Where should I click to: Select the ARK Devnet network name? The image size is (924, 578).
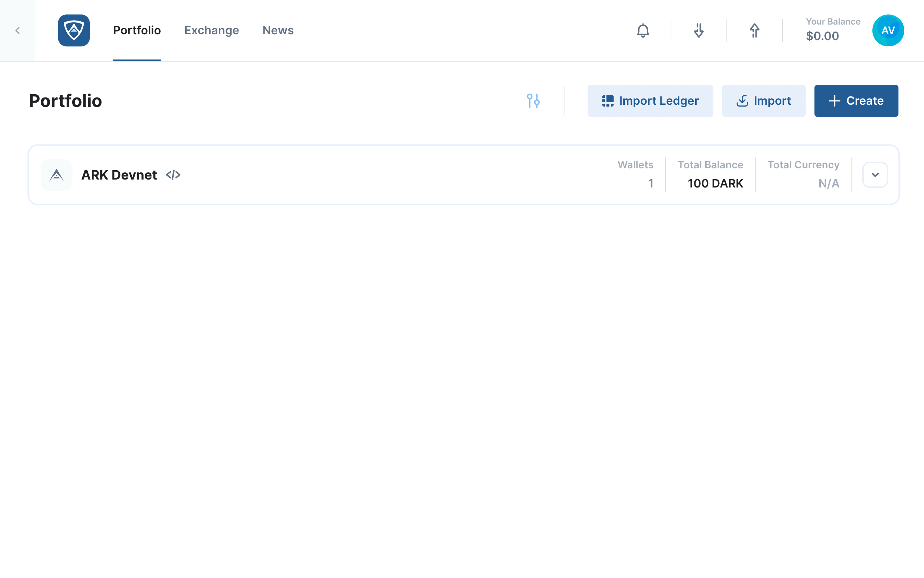(119, 175)
